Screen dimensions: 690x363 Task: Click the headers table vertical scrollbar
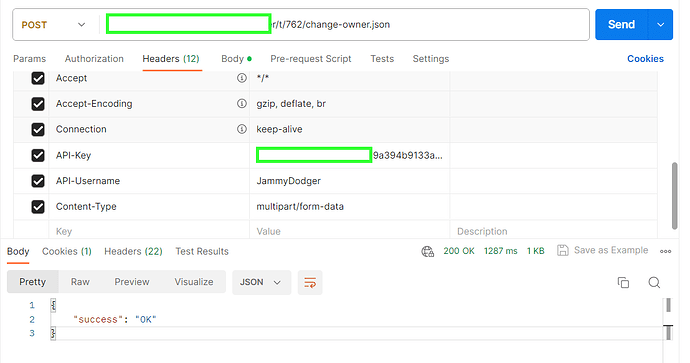[x=674, y=195]
